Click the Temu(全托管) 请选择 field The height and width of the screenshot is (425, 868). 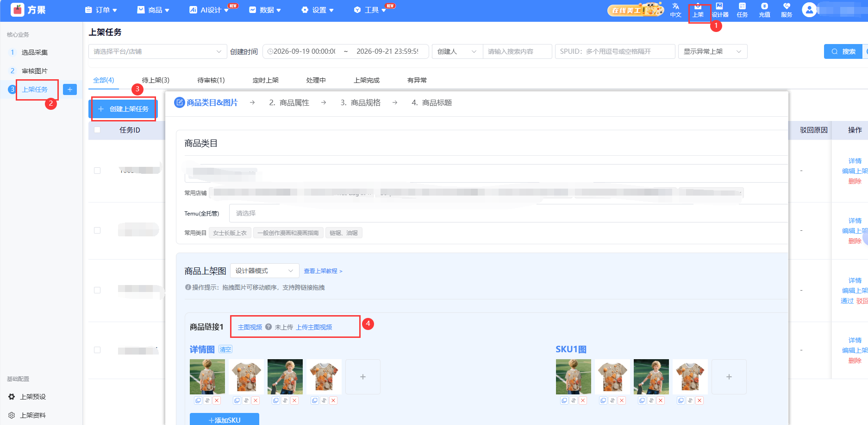[x=508, y=213]
